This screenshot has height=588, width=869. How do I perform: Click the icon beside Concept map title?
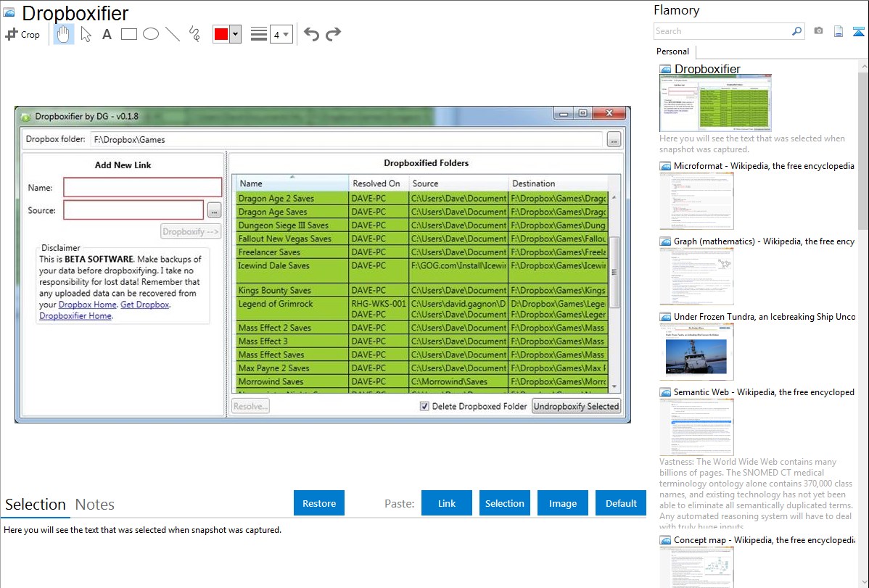coord(665,540)
